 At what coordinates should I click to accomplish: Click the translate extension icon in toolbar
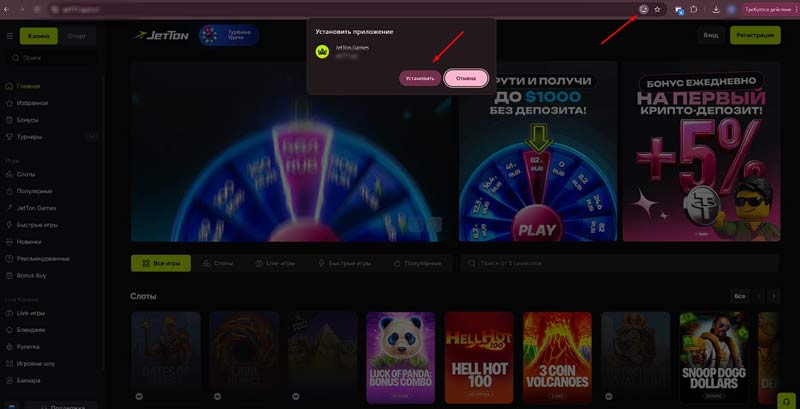679,10
